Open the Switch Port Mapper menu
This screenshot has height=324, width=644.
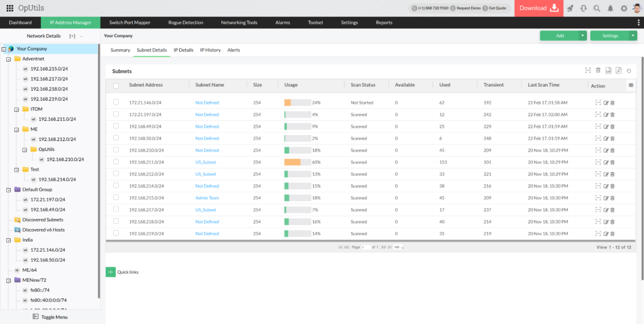coord(130,23)
